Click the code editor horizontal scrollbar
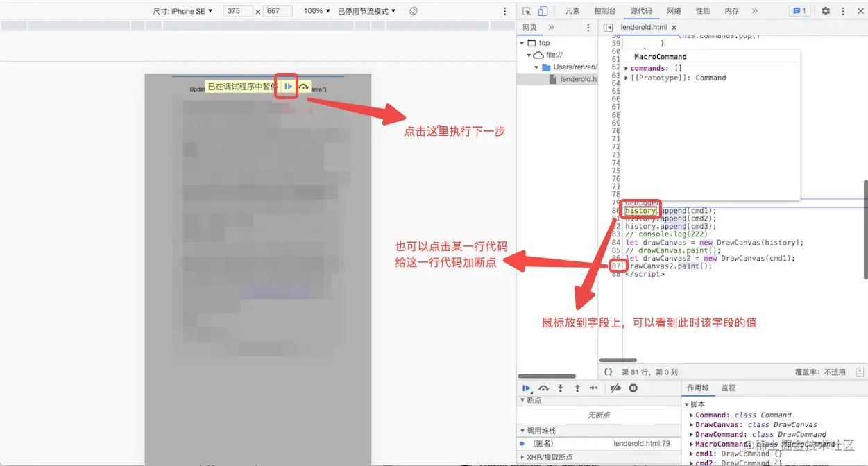The image size is (868, 466). pos(618,360)
